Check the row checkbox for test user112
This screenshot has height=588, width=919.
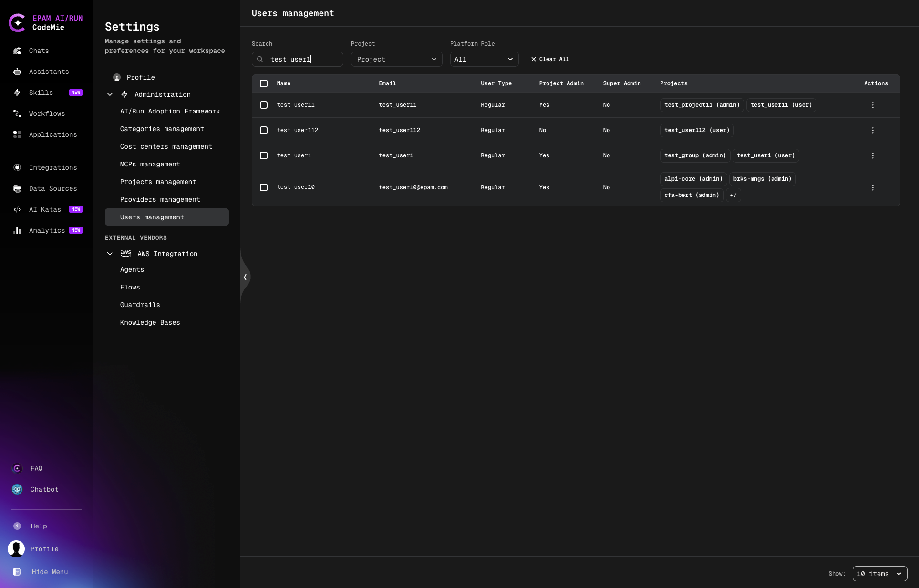pos(264,130)
